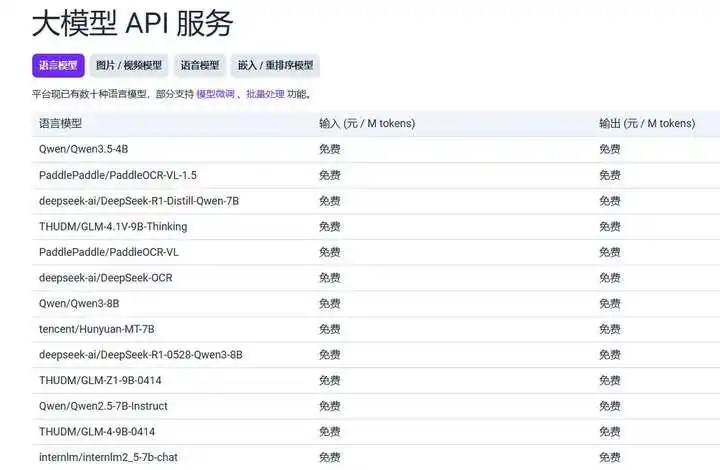Click output price 免费 for internlm2_5-7b-chat

point(610,457)
